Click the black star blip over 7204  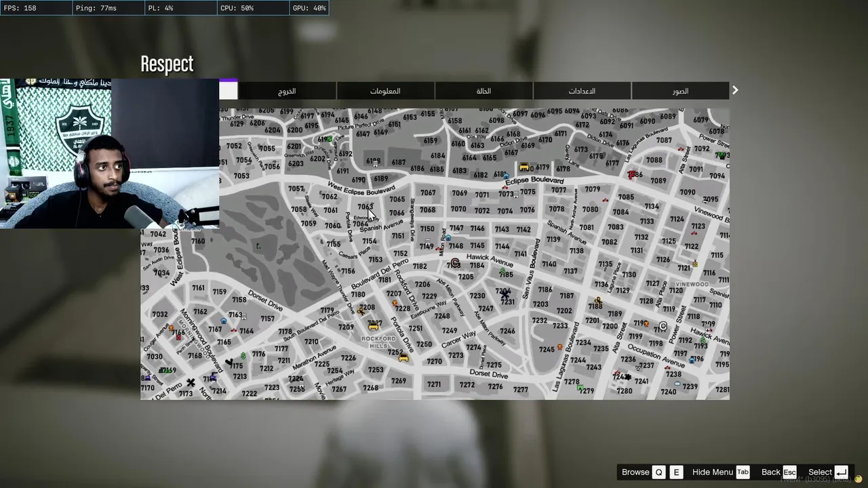[x=505, y=293]
